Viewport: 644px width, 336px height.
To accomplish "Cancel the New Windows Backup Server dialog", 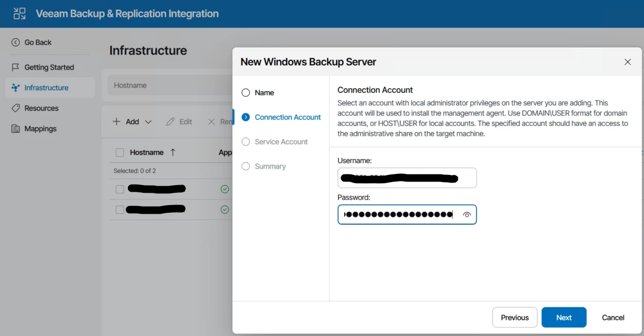I will point(613,318).
